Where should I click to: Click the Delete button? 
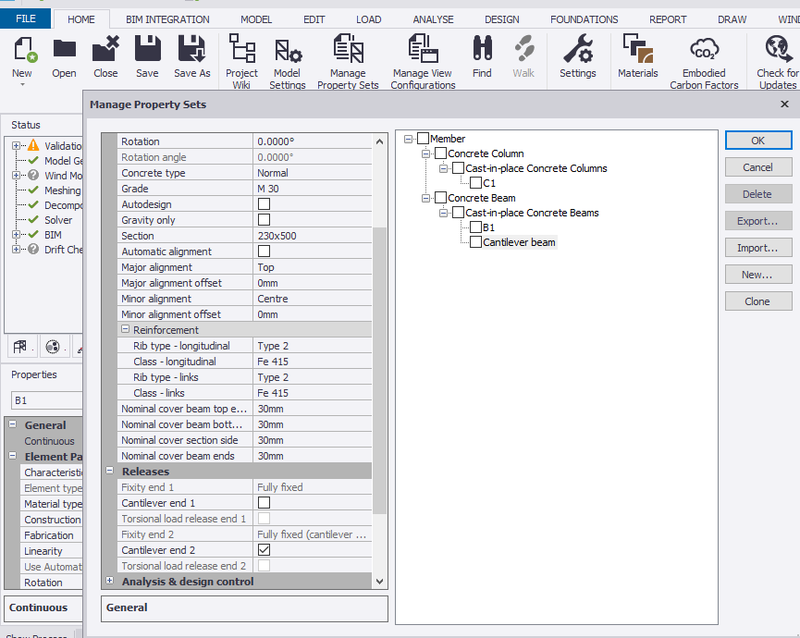(x=759, y=194)
